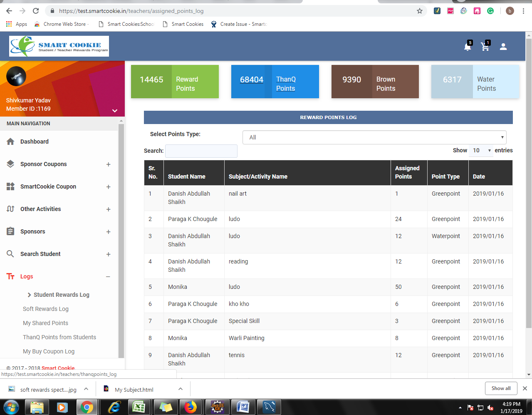
Task: Click into the Search input field
Action: point(201,151)
